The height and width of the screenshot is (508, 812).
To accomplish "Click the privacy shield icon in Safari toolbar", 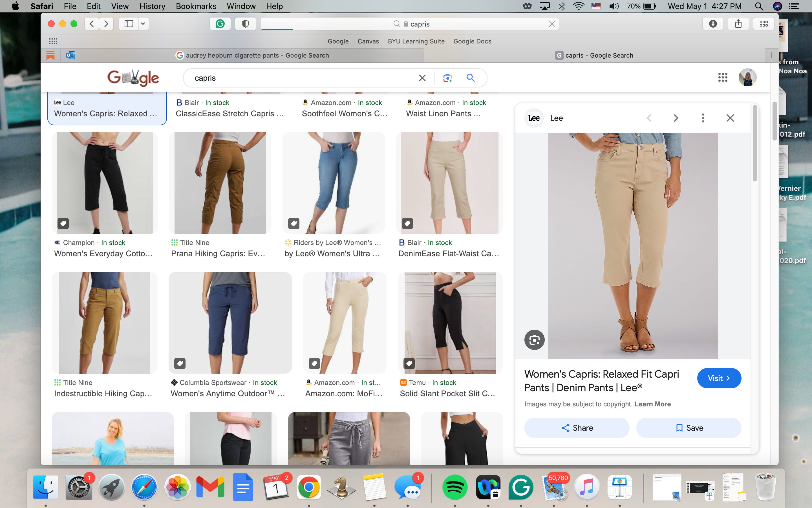I will click(x=245, y=24).
